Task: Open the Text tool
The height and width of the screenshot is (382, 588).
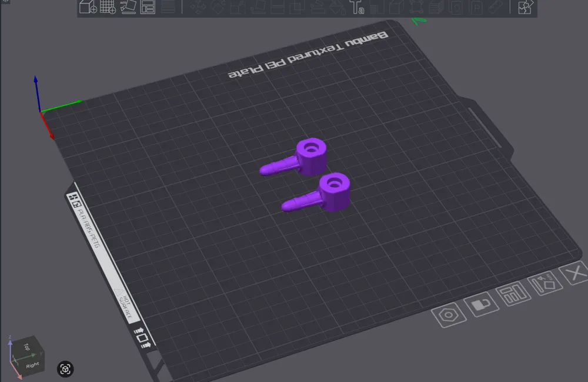Action: click(x=358, y=8)
